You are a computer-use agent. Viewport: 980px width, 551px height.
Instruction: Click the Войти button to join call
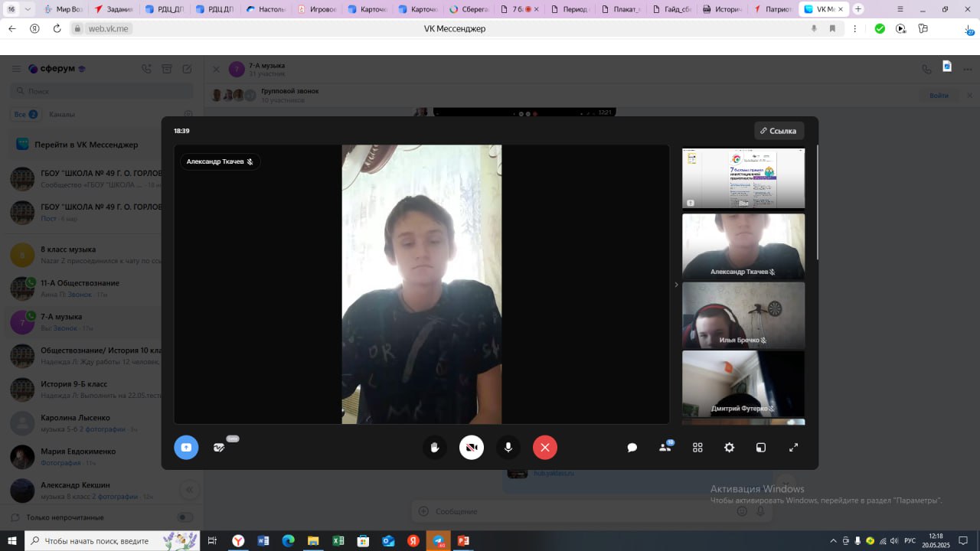[939, 96]
